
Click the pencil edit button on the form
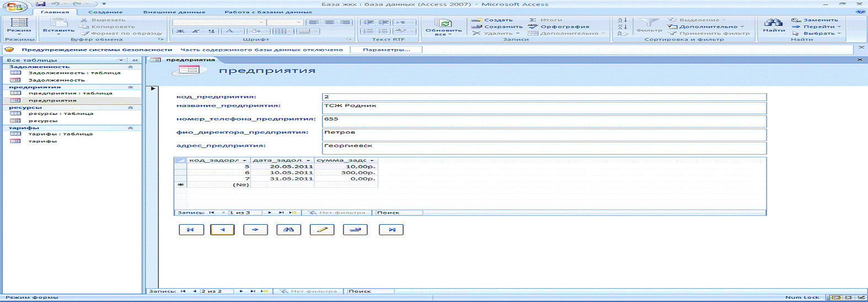pyautogui.click(x=322, y=230)
